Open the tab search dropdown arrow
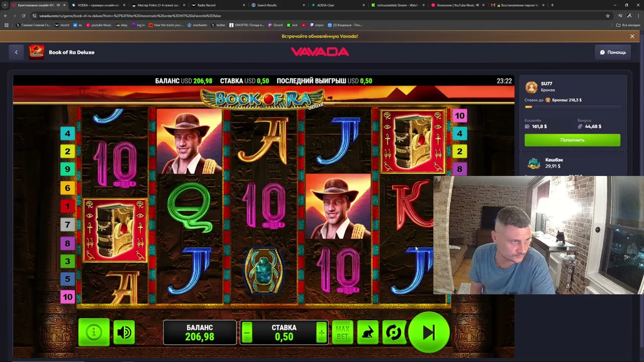644x362 pixels. click(6, 5)
